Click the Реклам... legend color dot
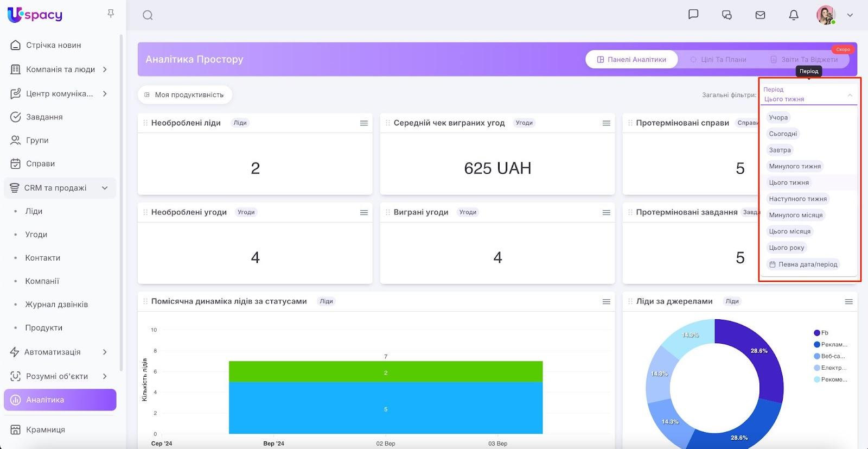 817,344
